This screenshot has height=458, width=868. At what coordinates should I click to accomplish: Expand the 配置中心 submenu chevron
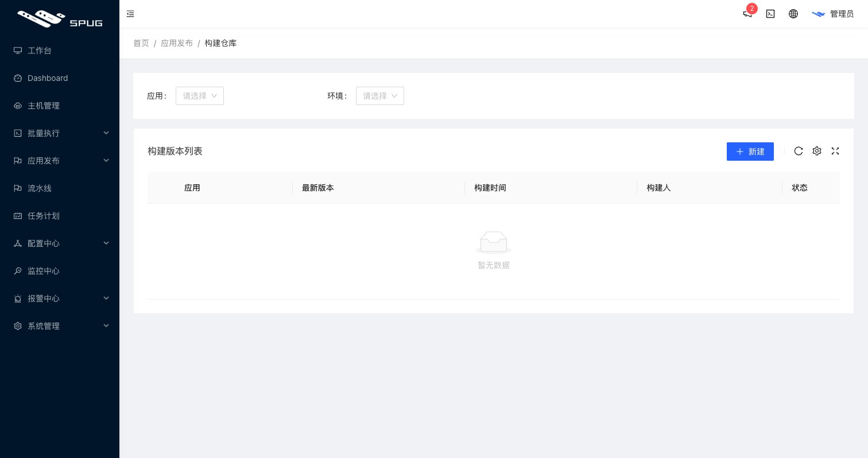(x=106, y=243)
